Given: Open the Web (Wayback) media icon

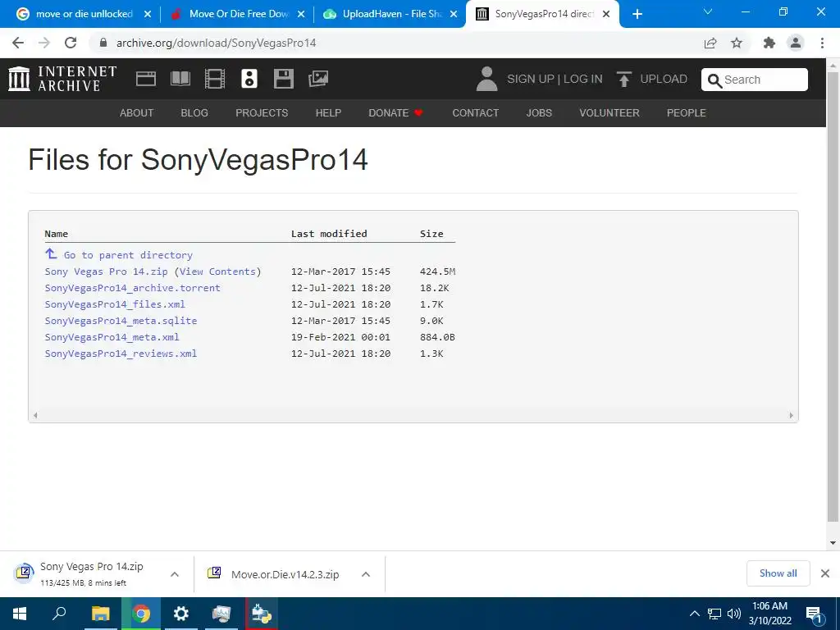Looking at the screenshot, I should [146, 79].
